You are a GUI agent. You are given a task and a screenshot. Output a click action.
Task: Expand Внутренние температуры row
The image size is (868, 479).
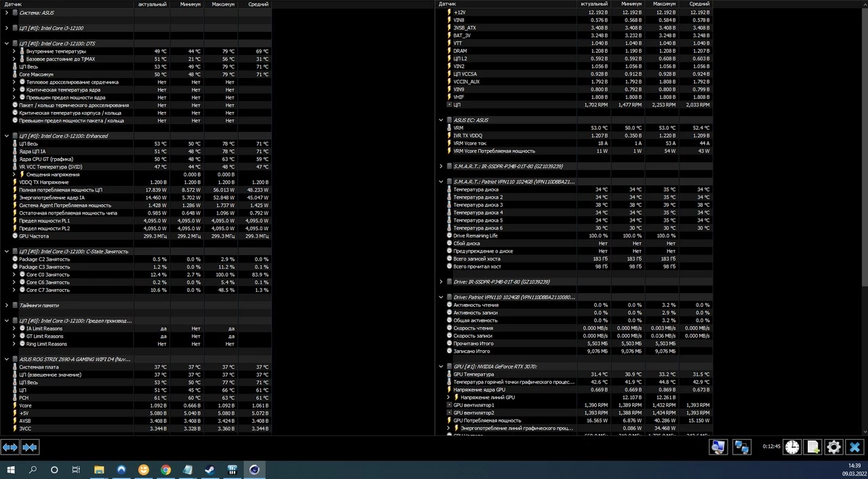coord(14,52)
